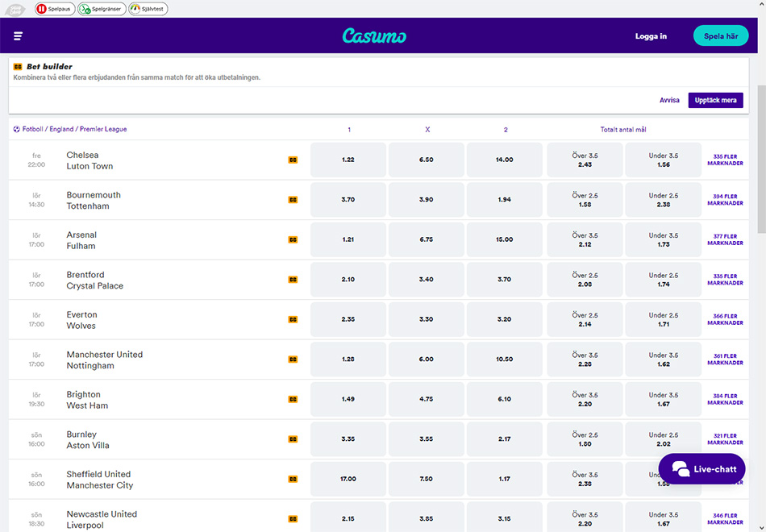Click the Casumo logo
This screenshot has height=532, width=766.
(374, 36)
